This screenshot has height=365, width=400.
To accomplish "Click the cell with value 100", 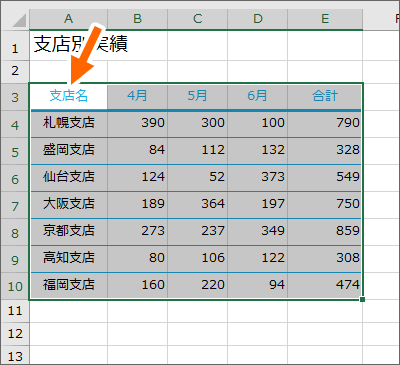I will [258, 124].
